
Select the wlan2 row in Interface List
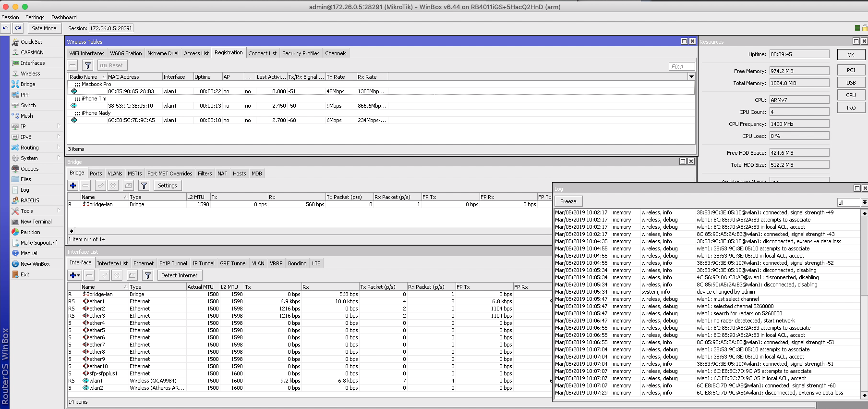pos(310,388)
